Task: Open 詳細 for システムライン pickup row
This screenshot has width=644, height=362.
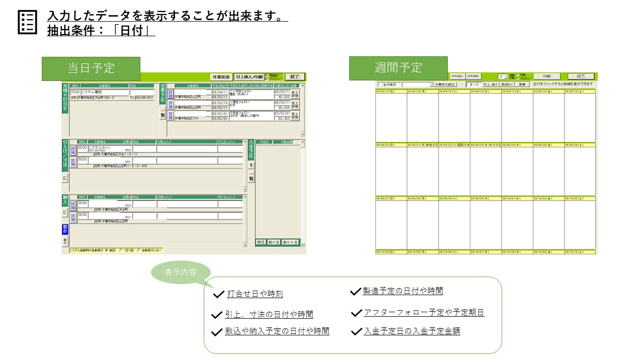Action: pos(73,150)
